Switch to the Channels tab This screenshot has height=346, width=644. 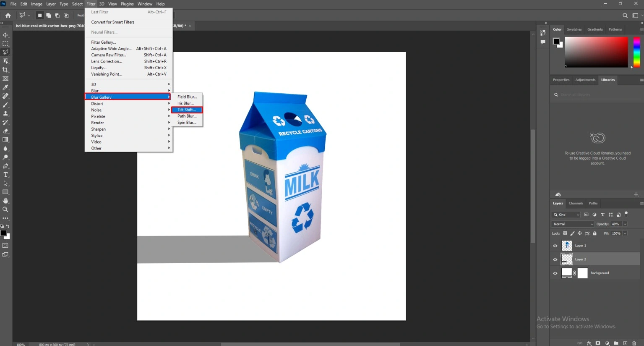(x=576, y=203)
